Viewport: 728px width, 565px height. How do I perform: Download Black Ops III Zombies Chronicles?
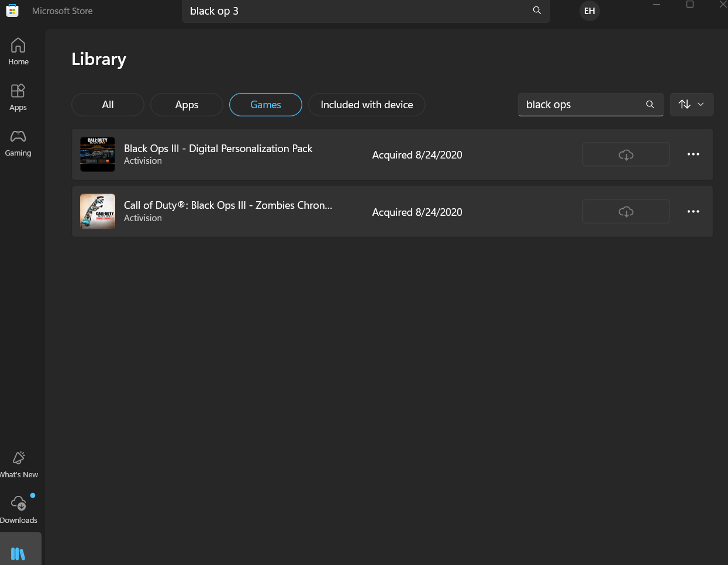(626, 211)
